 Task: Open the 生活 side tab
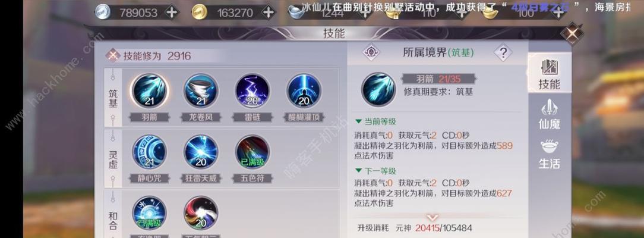[549, 155]
